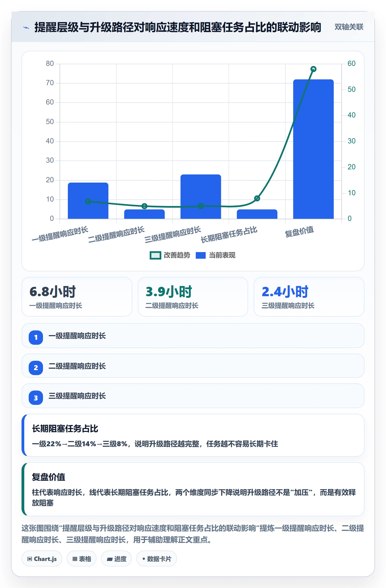
Task: Click the Chart.js tag chip
Action: [x=42, y=559]
